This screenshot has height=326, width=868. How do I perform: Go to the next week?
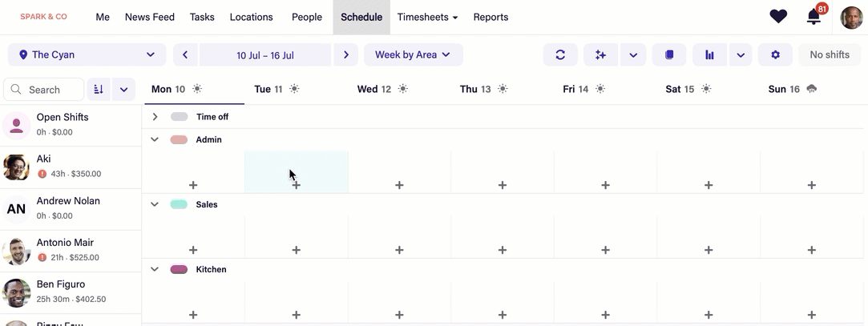point(346,54)
